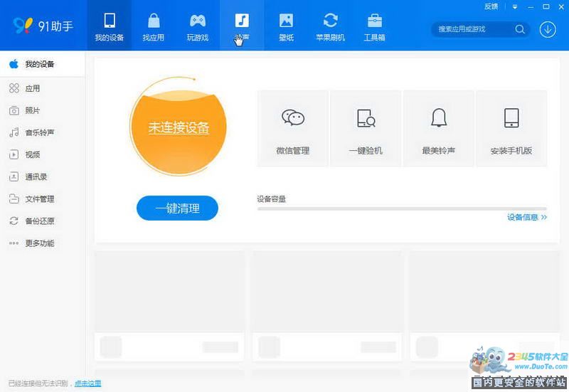Open the 玩游戏 gamepad tab
This screenshot has width=569, height=392.
pyautogui.click(x=198, y=26)
